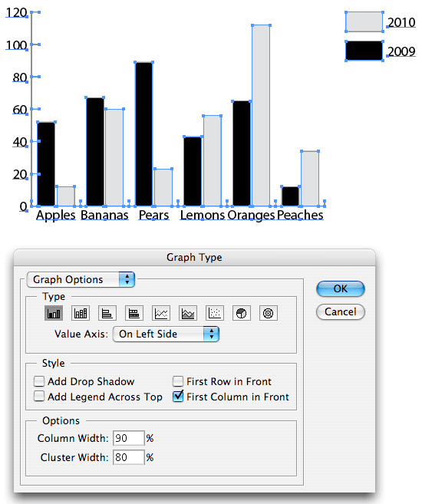Select the Stacked Column graph type icon
The width and height of the screenshot is (422, 504).
click(81, 313)
